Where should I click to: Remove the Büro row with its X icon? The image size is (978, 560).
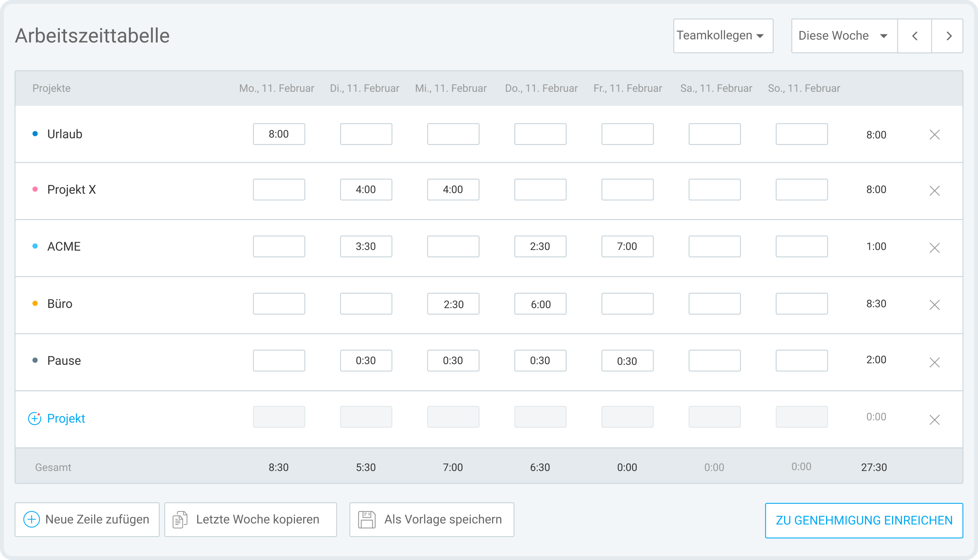click(935, 305)
